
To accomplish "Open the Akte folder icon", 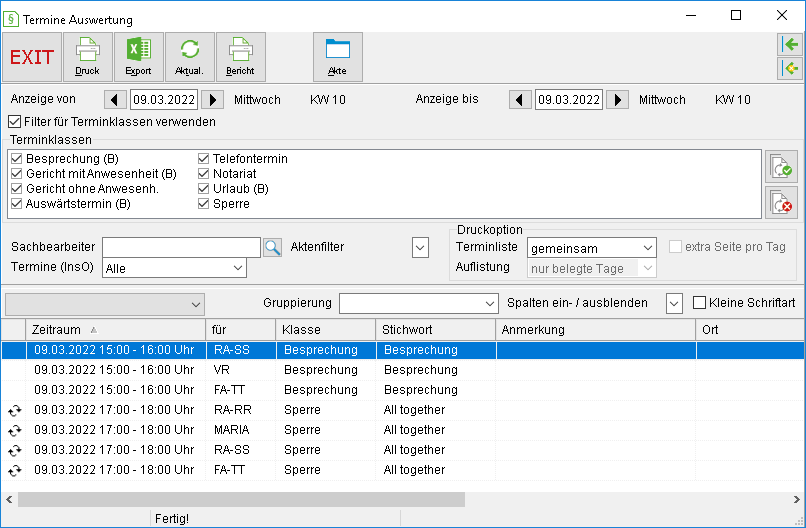I will point(338,57).
